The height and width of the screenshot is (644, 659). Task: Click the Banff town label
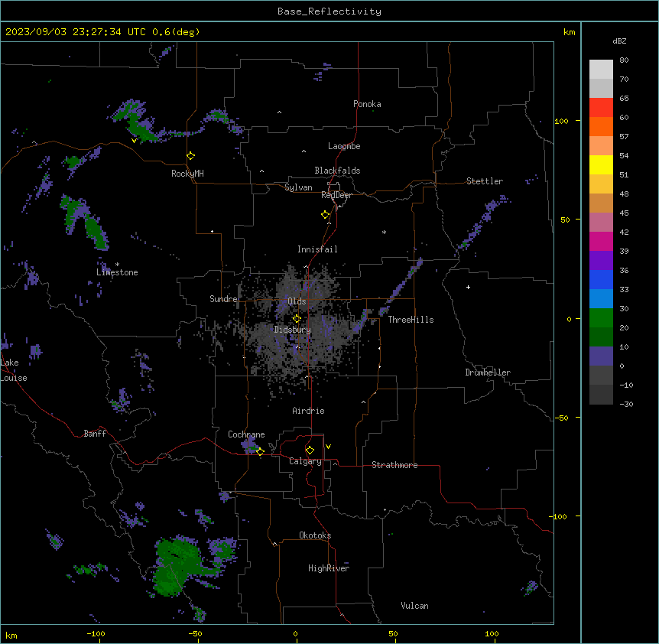[x=95, y=434]
